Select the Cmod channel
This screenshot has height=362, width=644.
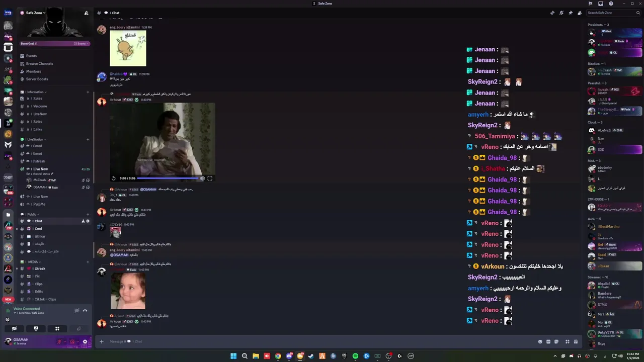coord(54,146)
